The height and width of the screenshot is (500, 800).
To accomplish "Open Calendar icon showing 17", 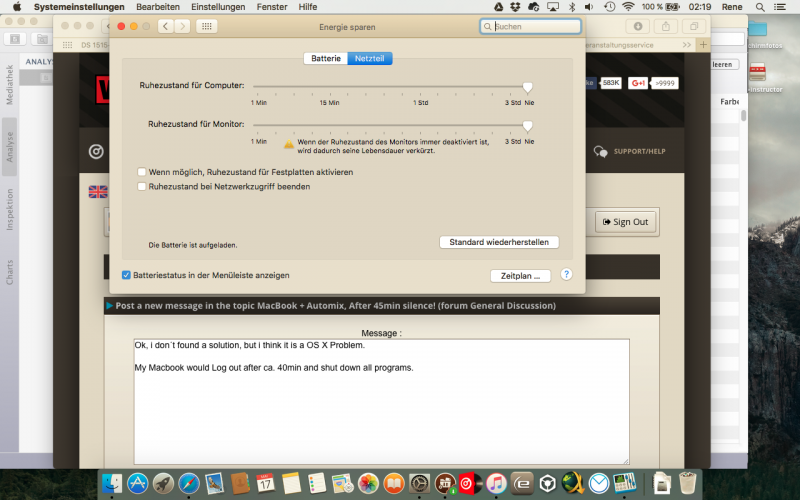I will [265, 483].
